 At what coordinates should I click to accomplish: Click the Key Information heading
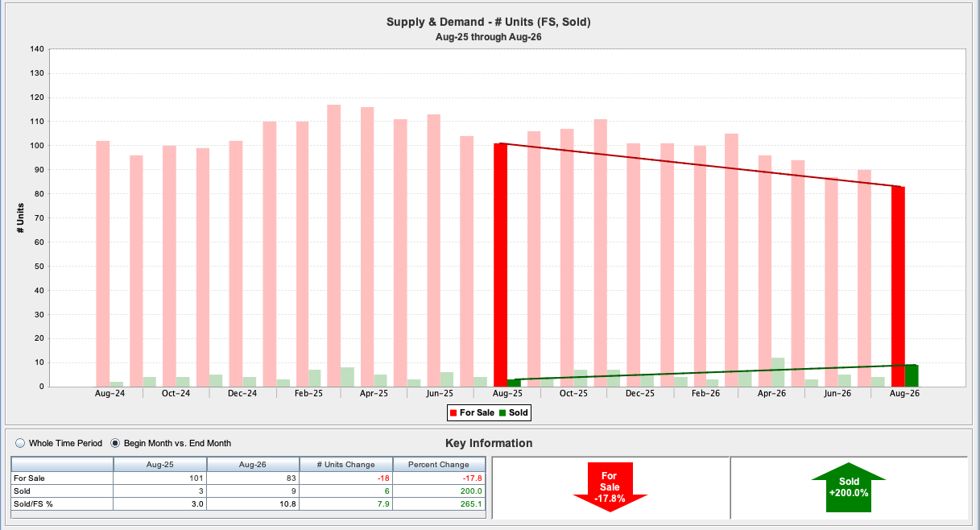click(x=489, y=443)
